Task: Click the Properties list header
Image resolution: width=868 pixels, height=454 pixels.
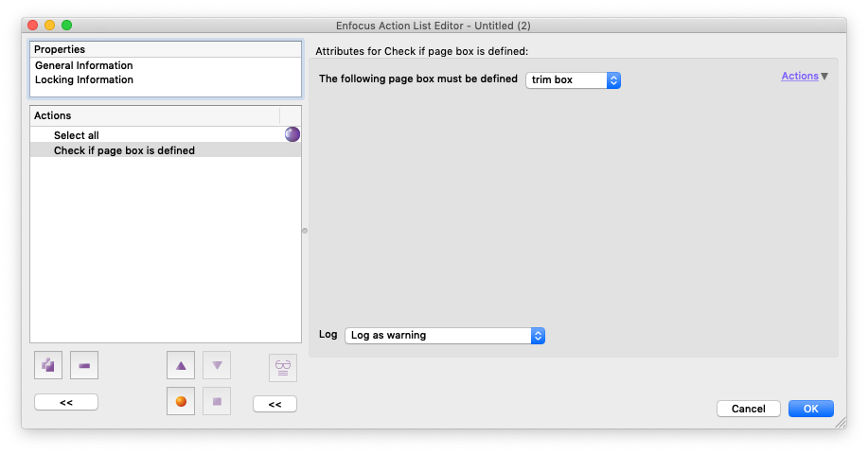Action: [x=166, y=49]
